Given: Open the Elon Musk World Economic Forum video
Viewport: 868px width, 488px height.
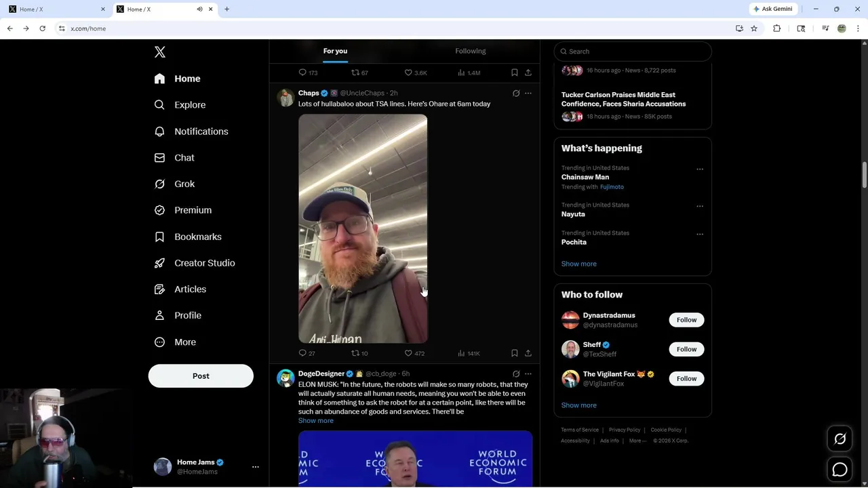Looking at the screenshot, I should [415, 459].
